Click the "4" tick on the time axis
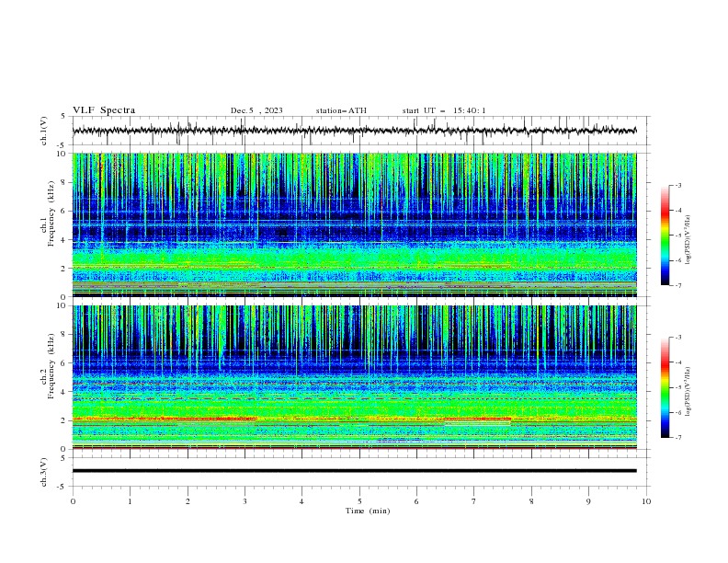The width and height of the screenshot is (728, 563). pos(301,501)
